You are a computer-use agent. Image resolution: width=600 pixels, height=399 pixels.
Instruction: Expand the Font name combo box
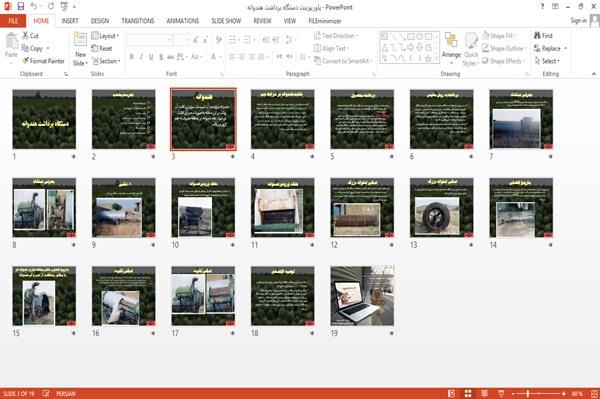(169, 40)
